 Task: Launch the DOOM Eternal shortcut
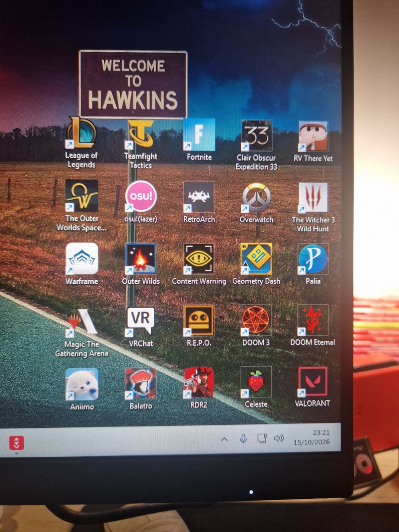(313, 320)
